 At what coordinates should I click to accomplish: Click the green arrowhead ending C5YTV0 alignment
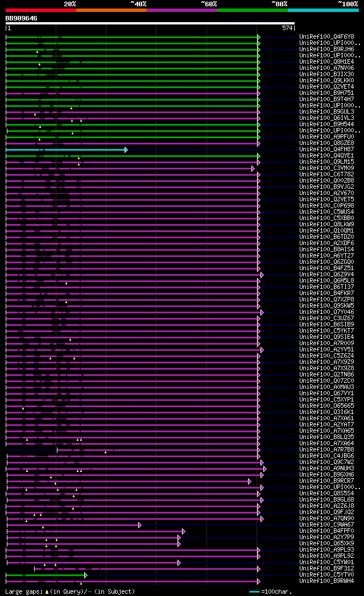[x=86, y=575]
